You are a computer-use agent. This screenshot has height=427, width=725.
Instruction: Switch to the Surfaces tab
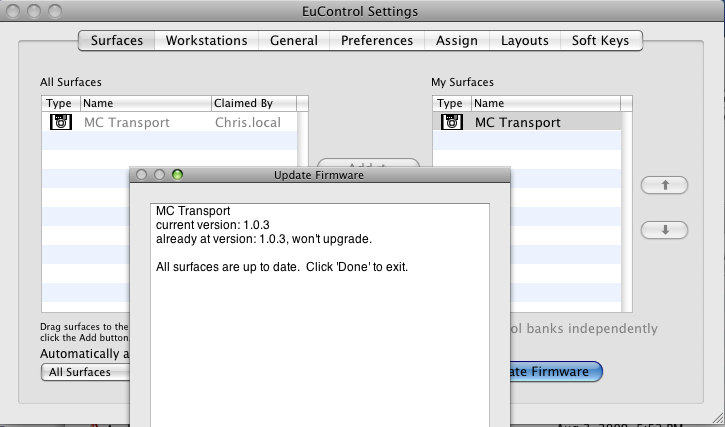click(117, 41)
